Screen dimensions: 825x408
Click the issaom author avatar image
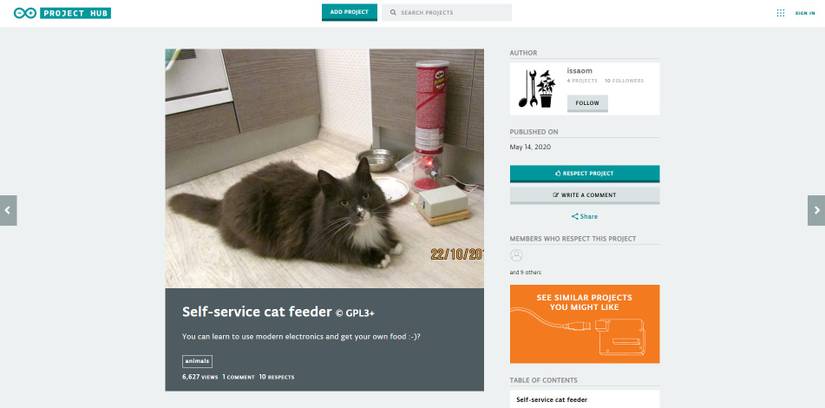click(x=537, y=88)
